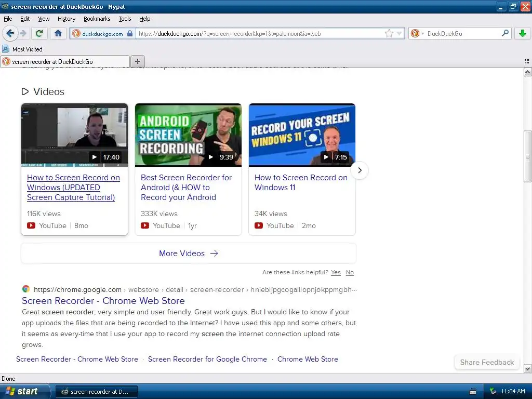Open 'How to Screen Record on Windows (UPDATED' link
The width and height of the screenshot is (532, 399).
click(73, 187)
